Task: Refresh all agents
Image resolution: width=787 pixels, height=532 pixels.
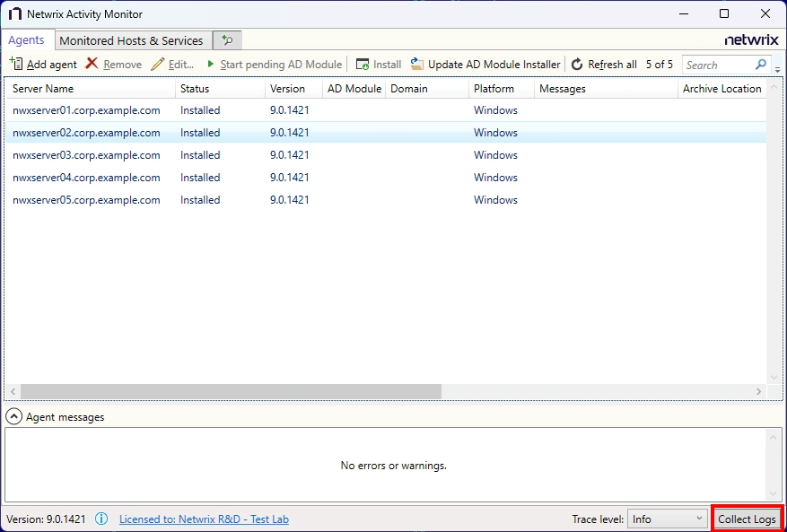Action: click(x=577, y=65)
